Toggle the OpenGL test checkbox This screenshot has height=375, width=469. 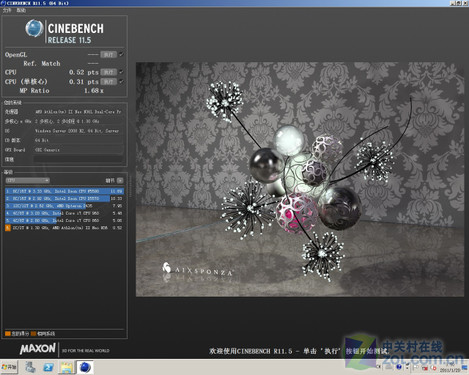121,54
